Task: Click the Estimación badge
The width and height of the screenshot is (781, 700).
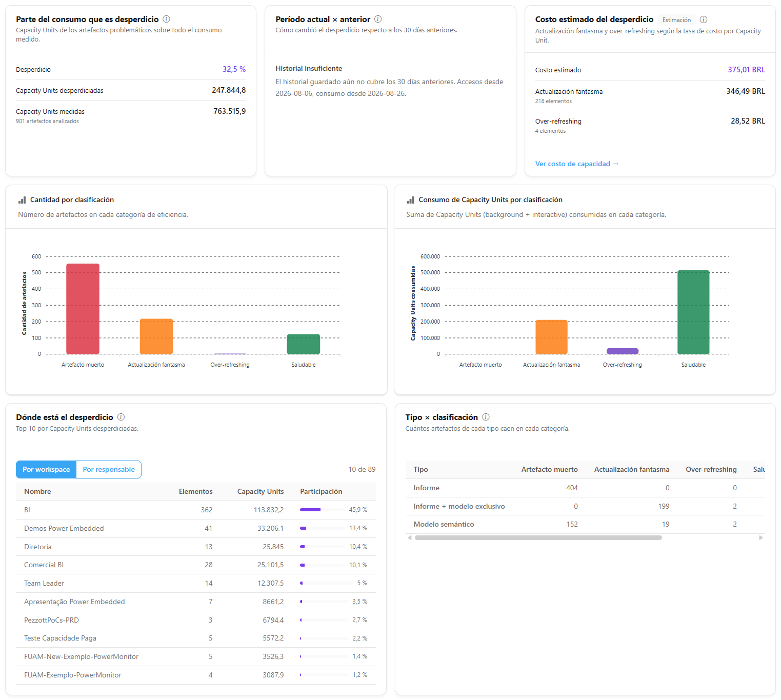Action: tap(676, 20)
